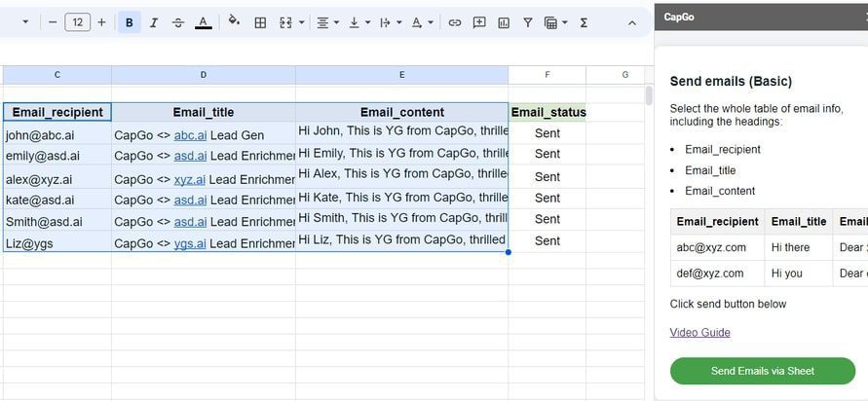Toggle italic formatting
The image size is (868, 401).
point(154,22)
